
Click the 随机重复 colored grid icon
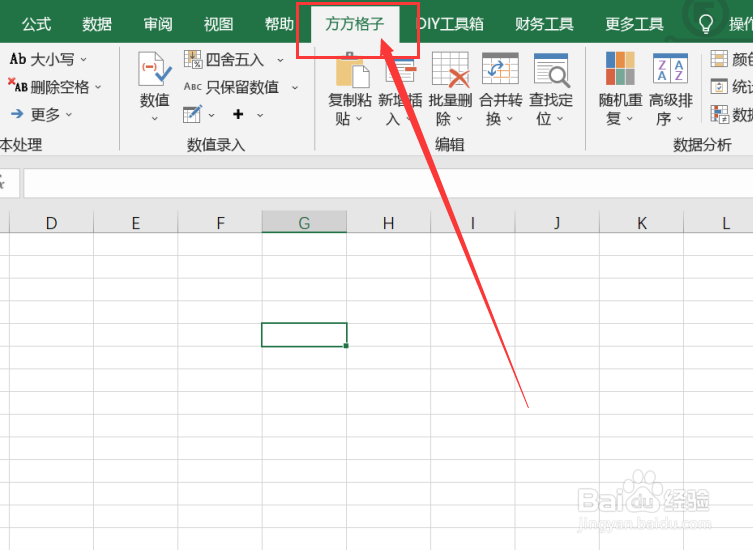point(620,69)
